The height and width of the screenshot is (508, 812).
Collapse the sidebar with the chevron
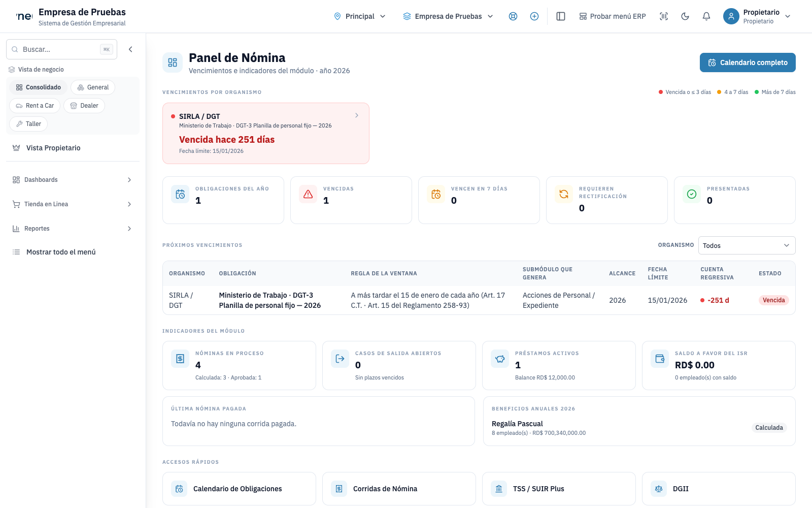tap(130, 49)
